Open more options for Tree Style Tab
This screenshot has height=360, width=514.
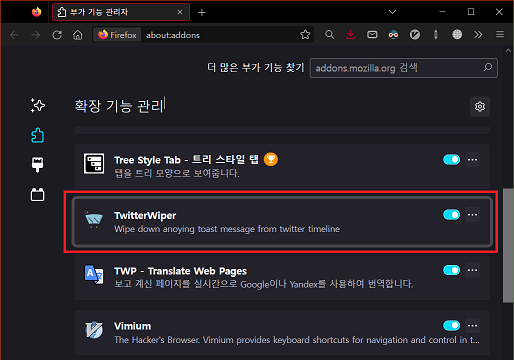472,159
